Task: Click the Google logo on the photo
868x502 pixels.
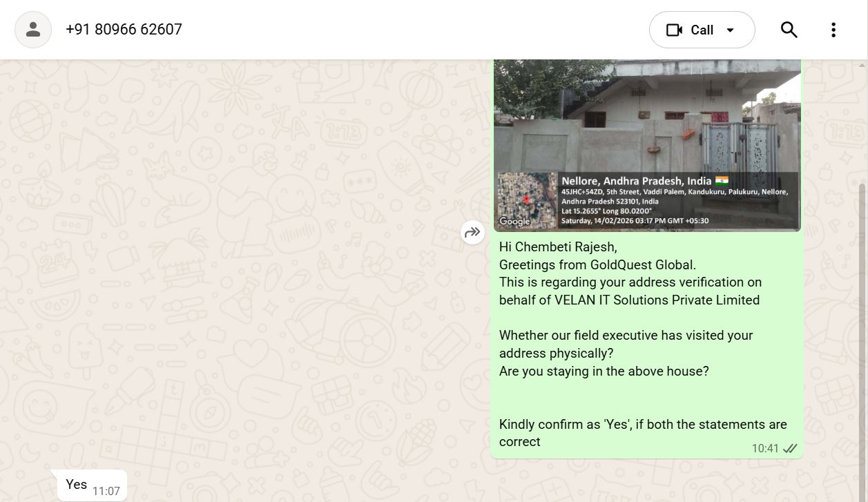Action: (x=514, y=221)
